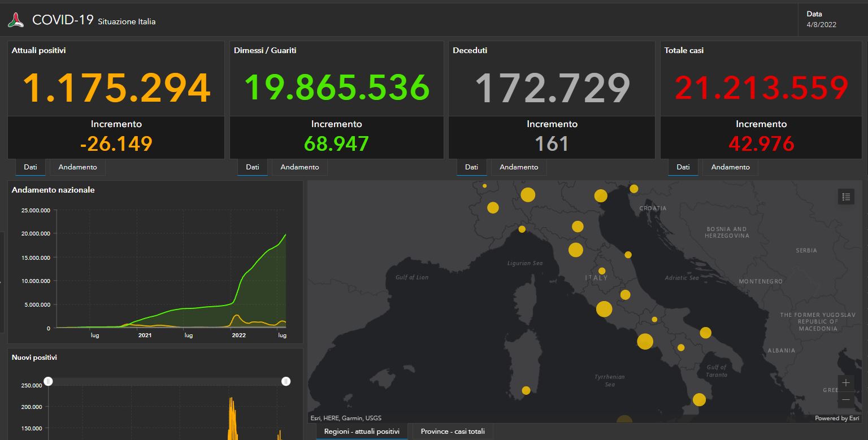868x440 pixels.
Task: Click the date 4/8/2022
Action: (822, 24)
